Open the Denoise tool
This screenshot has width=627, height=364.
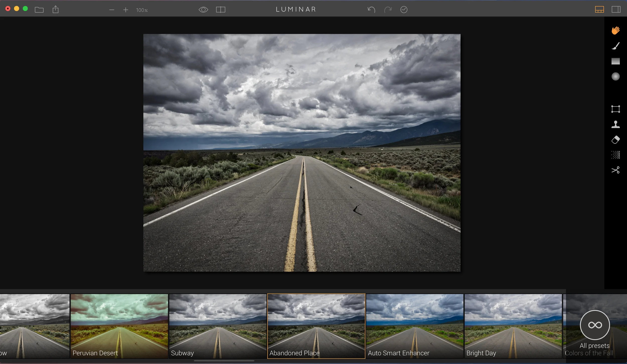(x=615, y=155)
